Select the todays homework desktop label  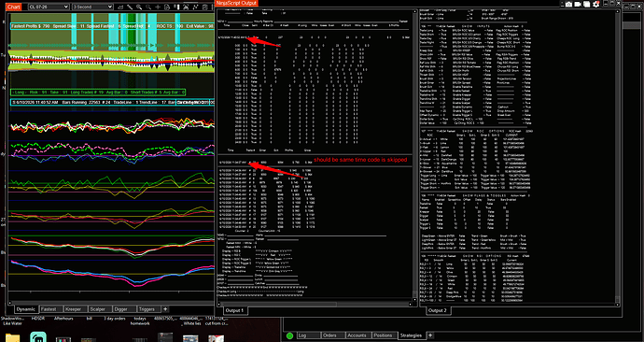click(140, 321)
